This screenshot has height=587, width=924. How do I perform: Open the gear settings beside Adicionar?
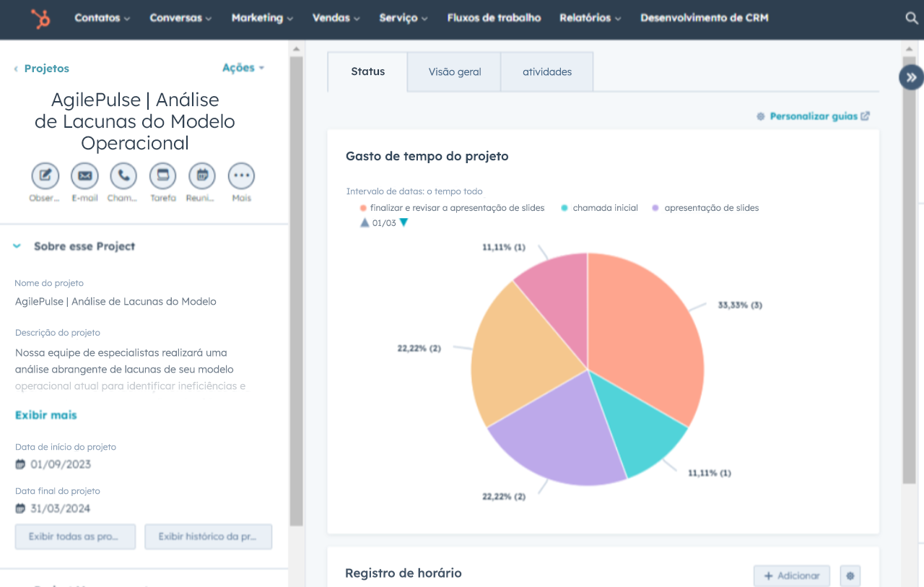850,575
